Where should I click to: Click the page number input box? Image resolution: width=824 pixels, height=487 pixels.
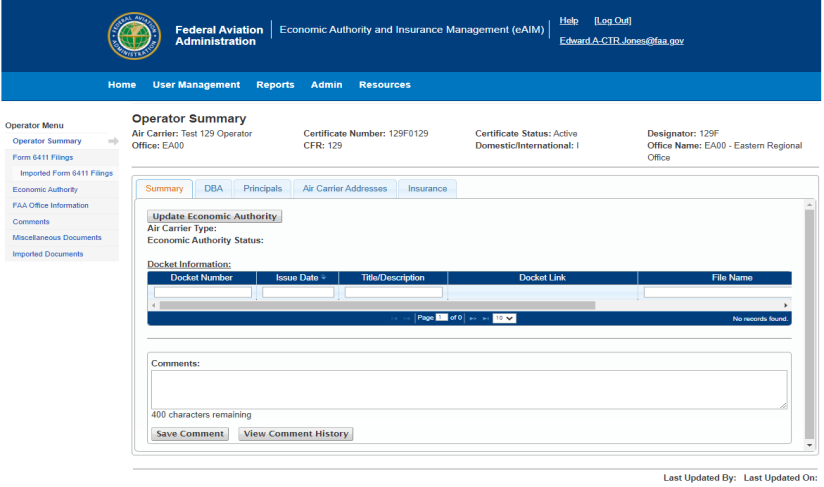[441, 317]
